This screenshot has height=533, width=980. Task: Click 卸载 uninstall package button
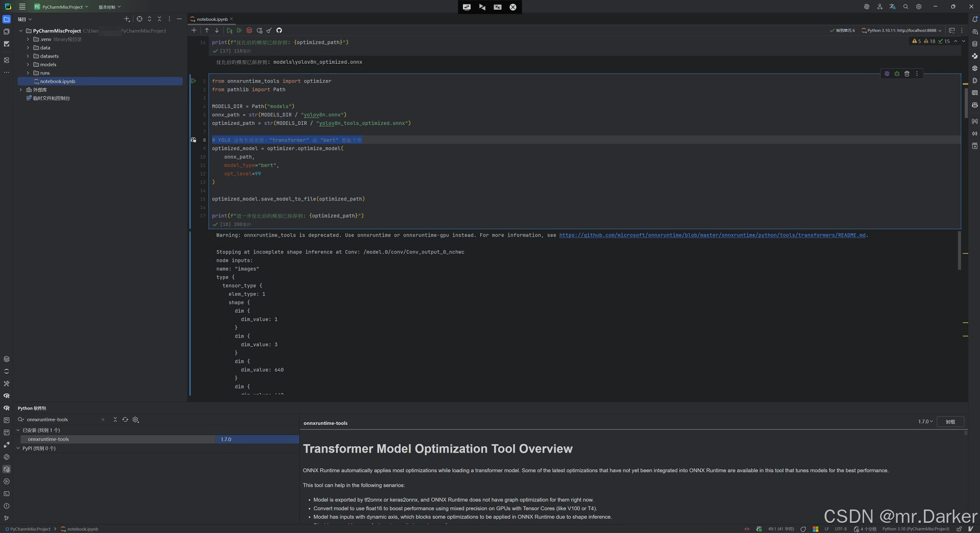[x=950, y=422]
